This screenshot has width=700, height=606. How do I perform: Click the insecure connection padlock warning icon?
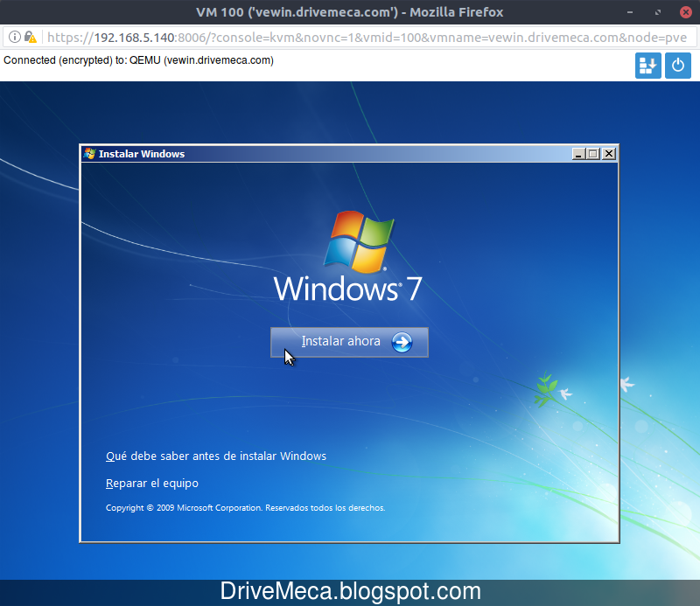point(31,37)
